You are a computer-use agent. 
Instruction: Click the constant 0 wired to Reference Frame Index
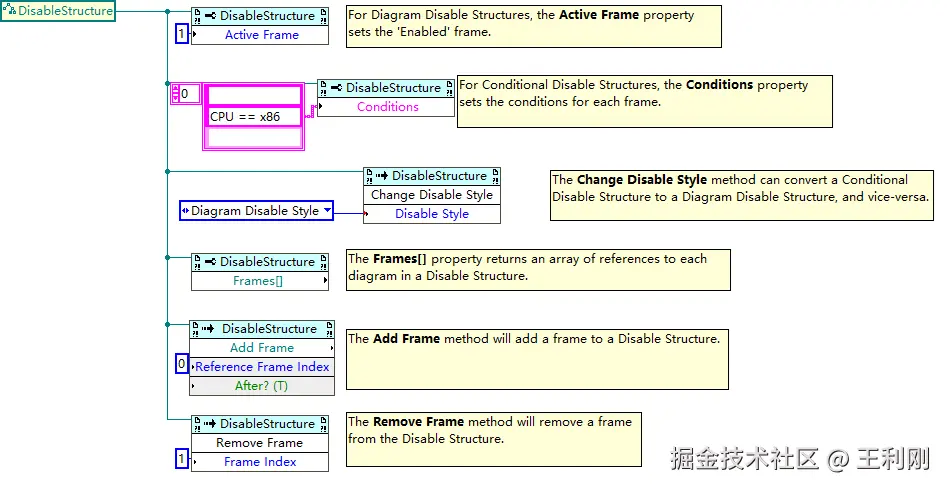click(x=181, y=363)
